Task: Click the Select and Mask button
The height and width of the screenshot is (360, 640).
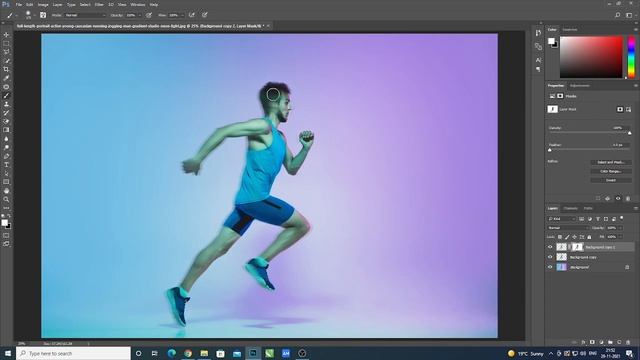Action: tap(611, 162)
